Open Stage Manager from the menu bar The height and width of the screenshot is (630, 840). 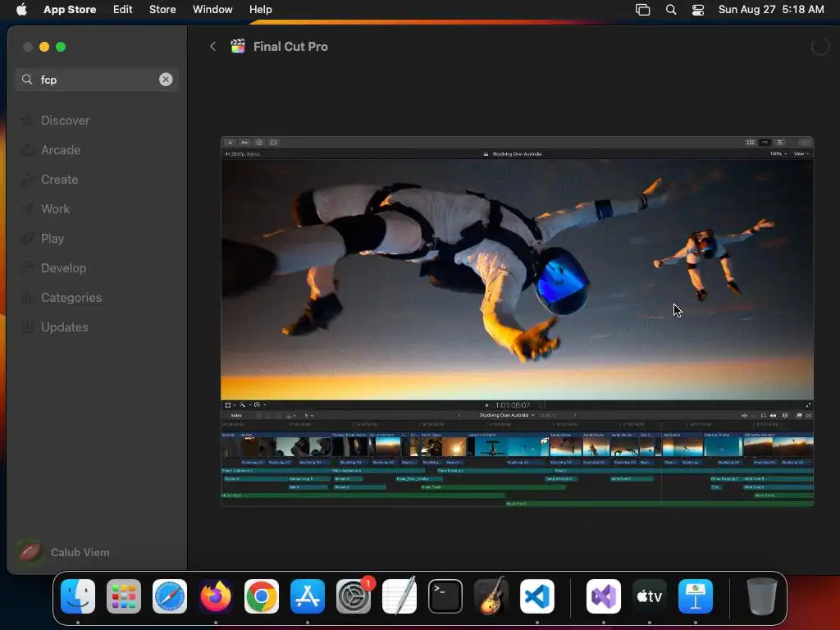pos(642,10)
